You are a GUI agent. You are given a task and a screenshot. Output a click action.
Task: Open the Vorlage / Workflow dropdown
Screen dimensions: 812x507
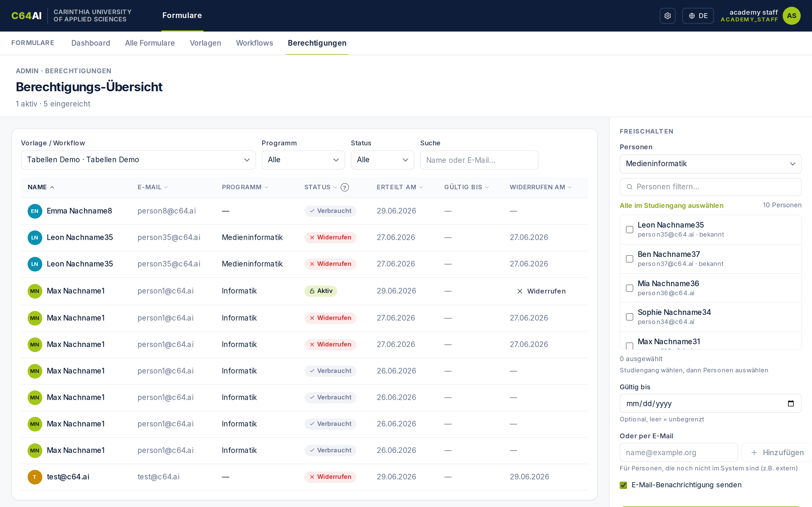(x=138, y=160)
